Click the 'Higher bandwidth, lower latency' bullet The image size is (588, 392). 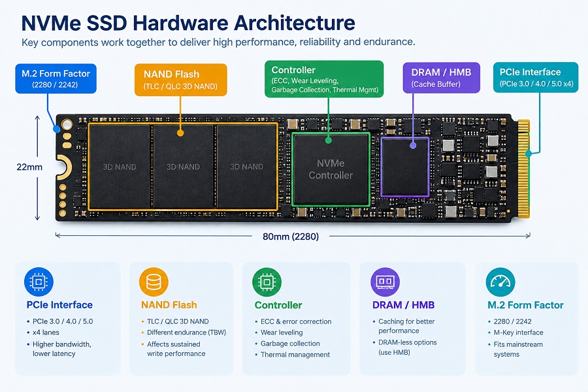tap(59, 349)
